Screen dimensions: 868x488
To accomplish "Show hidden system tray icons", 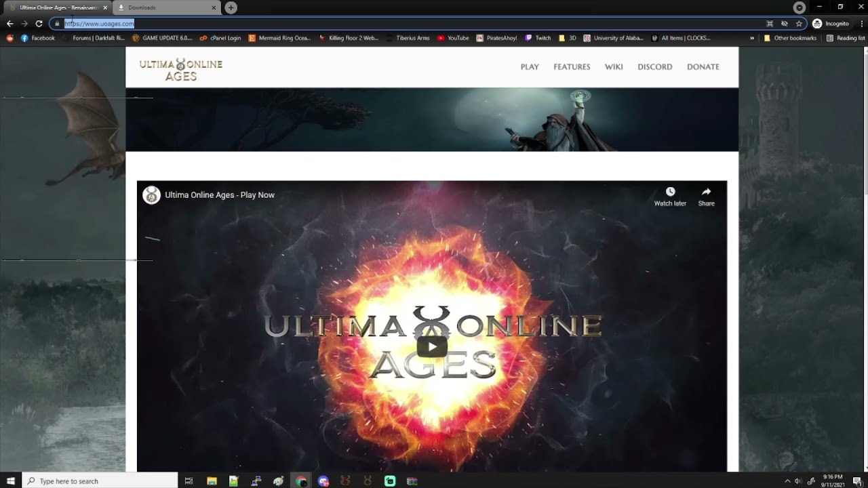I will click(788, 481).
